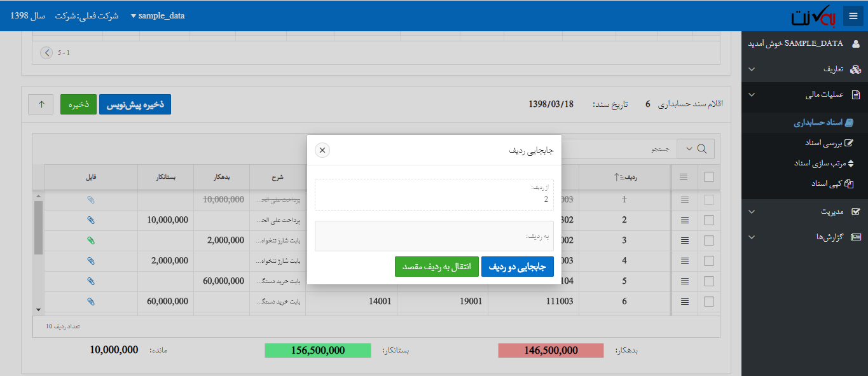The width and height of the screenshot is (868, 376).
Task: Click the به ردیف input field
Action: pyautogui.click(x=434, y=236)
